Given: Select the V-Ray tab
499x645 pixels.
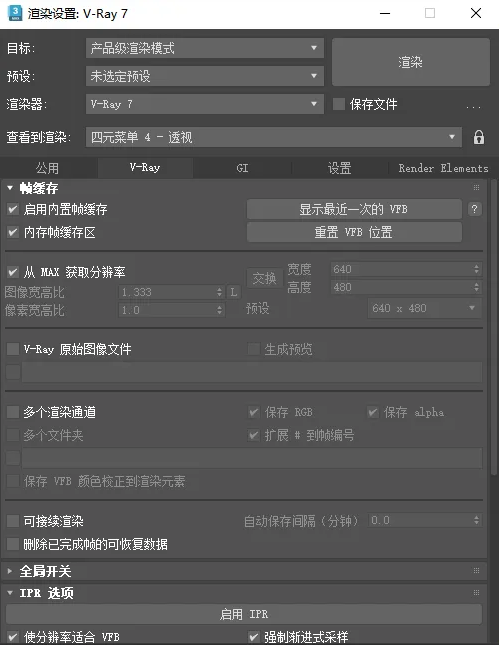Looking at the screenshot, I should pyautogui.click(x=145, y=168).
